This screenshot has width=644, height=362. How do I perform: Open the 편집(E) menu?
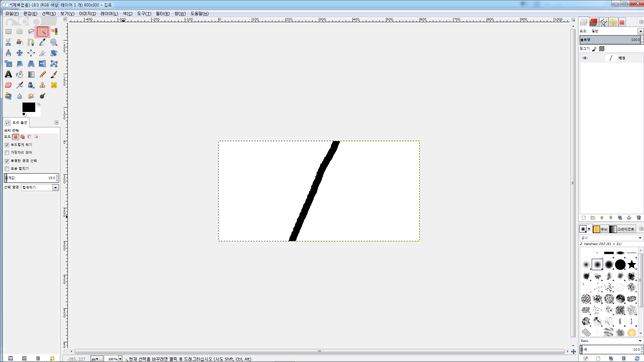pyautogui.click(x=30, y=13)
